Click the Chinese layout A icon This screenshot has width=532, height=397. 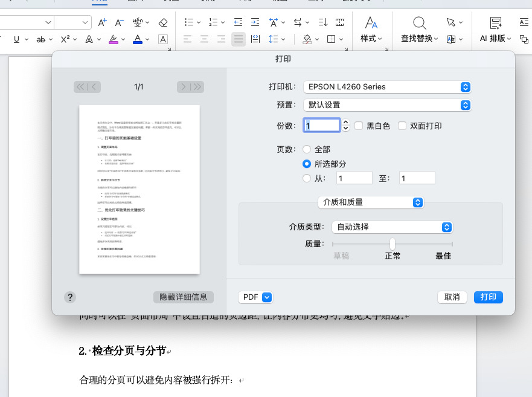tap(274, 22)
